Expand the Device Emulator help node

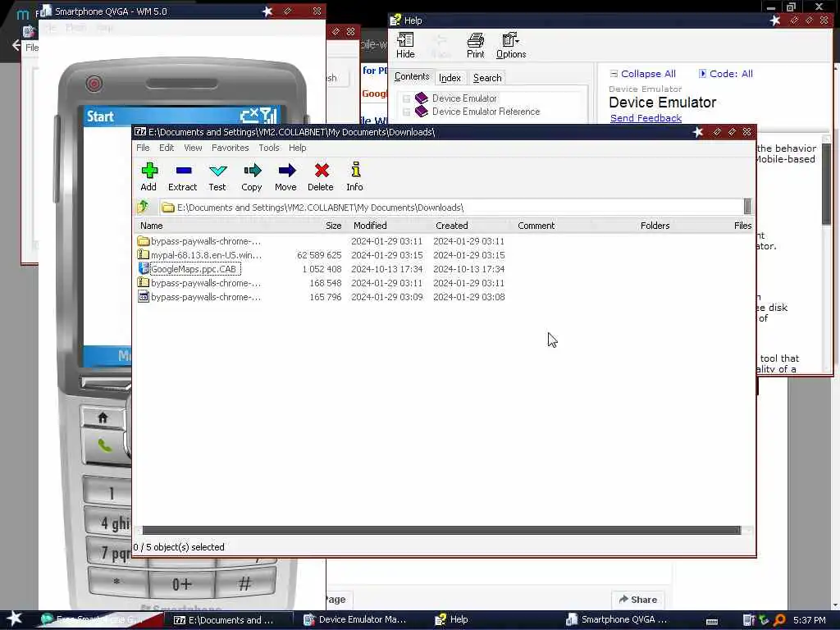pos(407,98)
